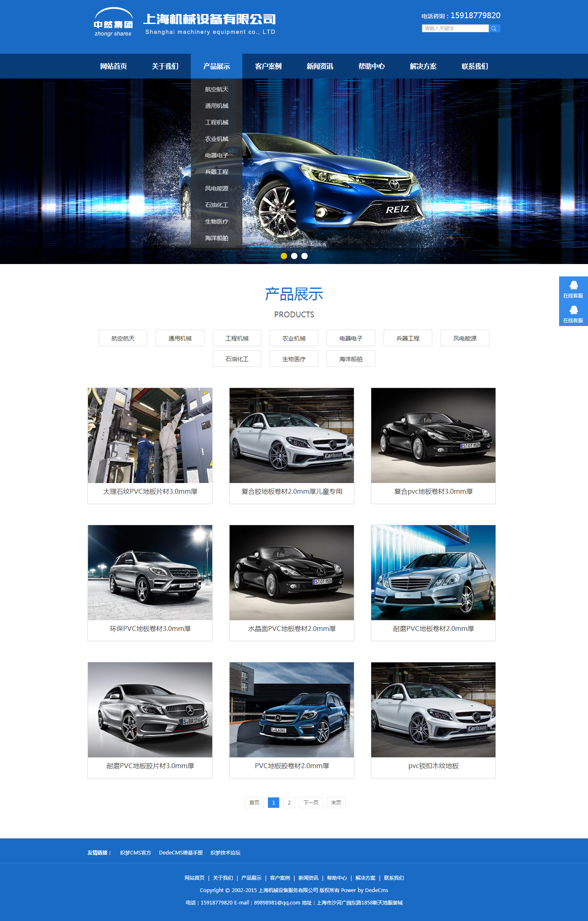Open the pvc锁扣木纹地板 product image

coord(433,709)
